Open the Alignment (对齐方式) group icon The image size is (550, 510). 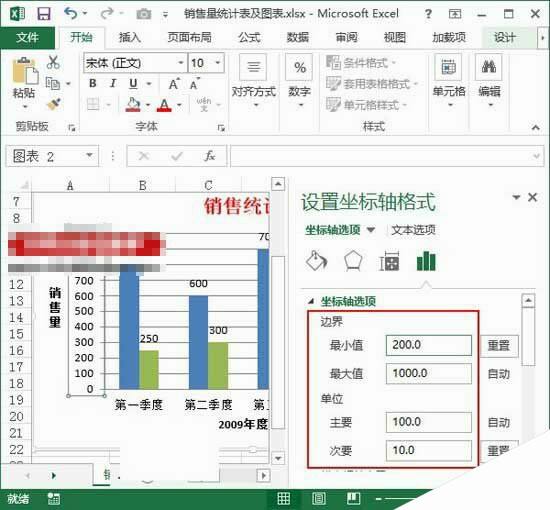(254, 67)
